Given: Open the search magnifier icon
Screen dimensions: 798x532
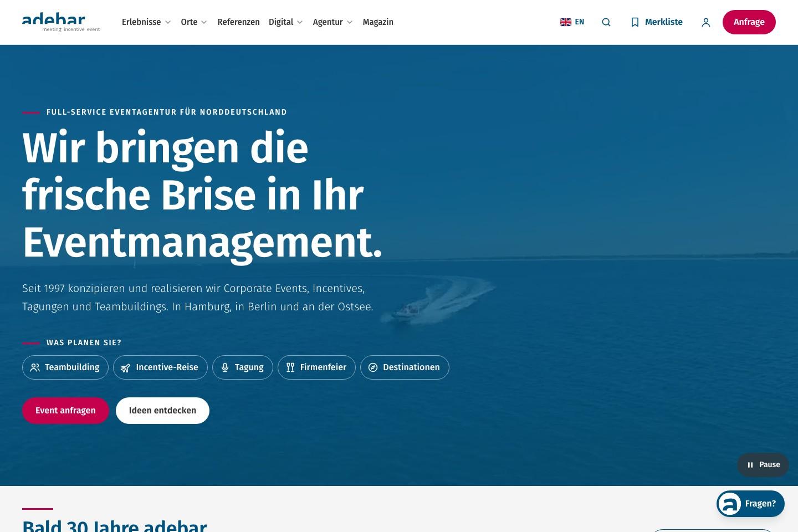Looking at the screenshot, I should coord(606,22).
